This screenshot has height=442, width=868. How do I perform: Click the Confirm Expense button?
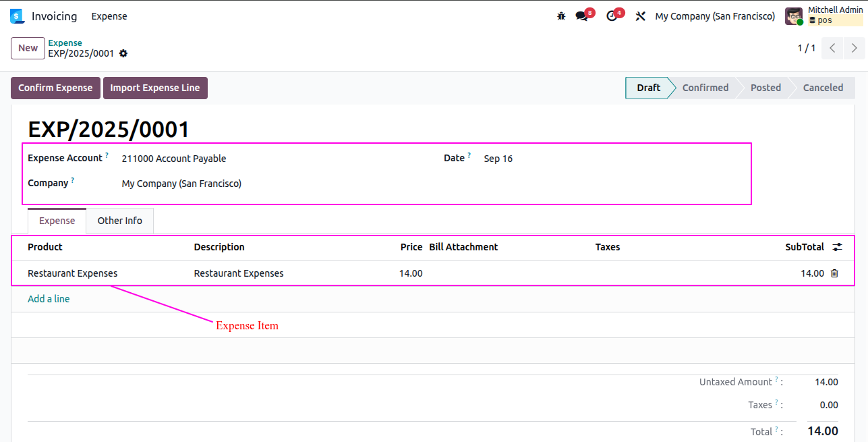(55, 88)
